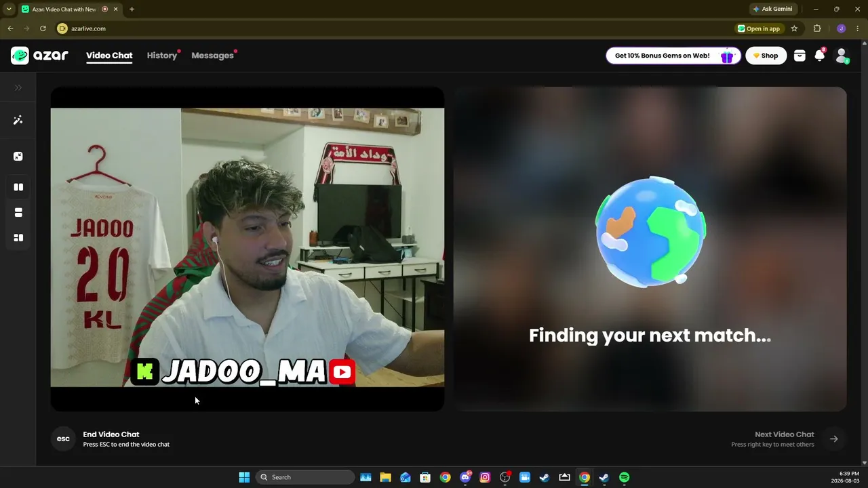The height and width of the screenshot is (488, 868).
Task: Open the Messages tab
Action: click(x=213, y=56)
